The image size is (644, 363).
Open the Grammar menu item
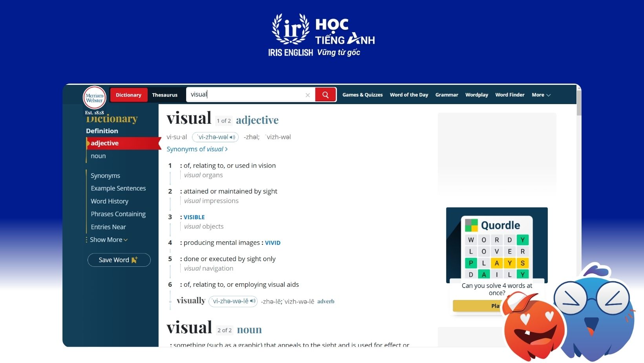click(x=447, y=95)
